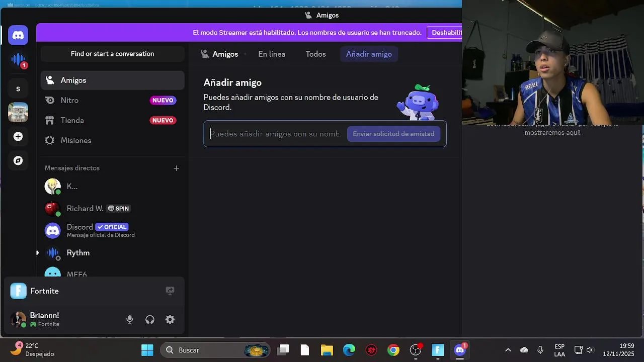Screen dimensions: 644x362
Task: Open red circular app in taskbar
Action: (371, 350)
